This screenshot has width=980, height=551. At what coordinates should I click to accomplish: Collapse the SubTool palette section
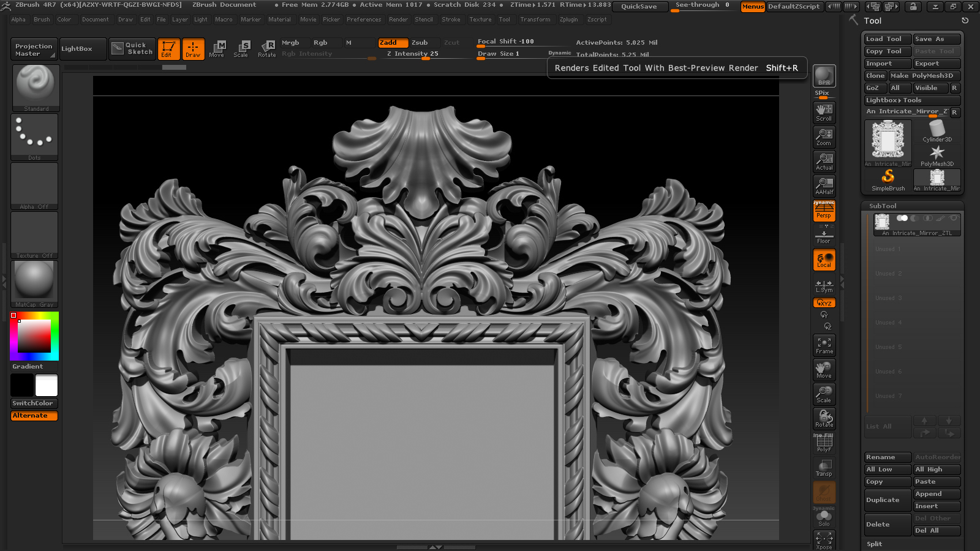click(x=883, y=206)
